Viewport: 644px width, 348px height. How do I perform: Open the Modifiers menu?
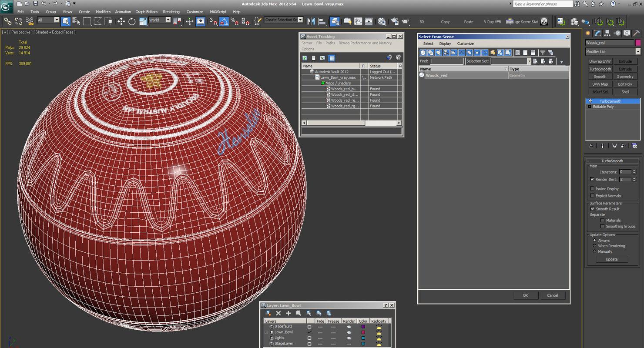coord(103,12)
